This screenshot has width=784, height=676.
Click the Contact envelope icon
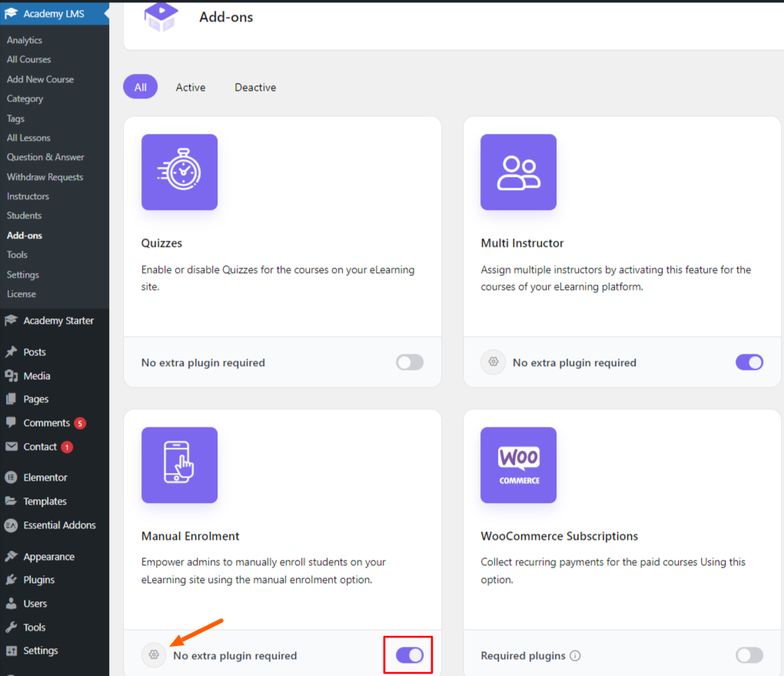pyautogui.click(x=11, y=446)
